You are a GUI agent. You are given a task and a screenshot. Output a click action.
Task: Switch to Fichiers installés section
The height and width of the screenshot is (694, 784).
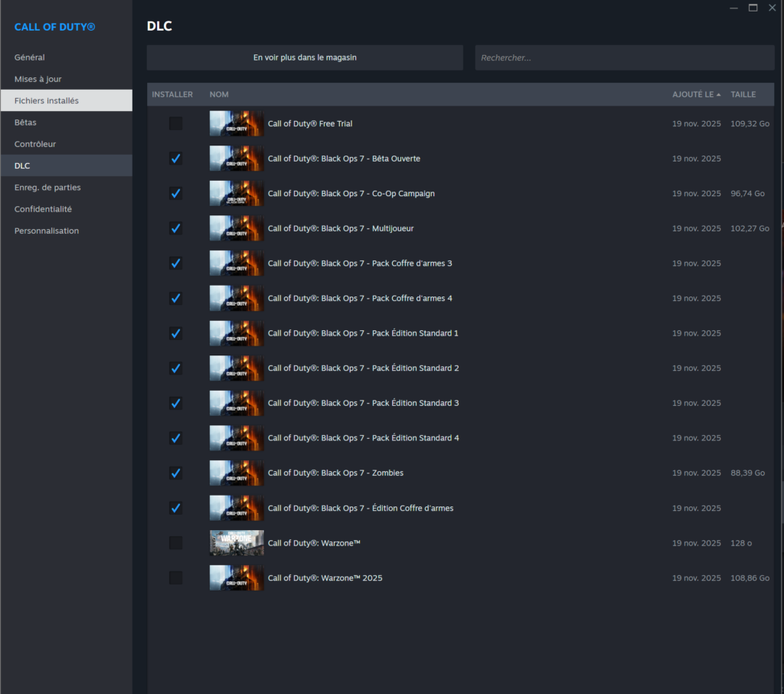47,100
